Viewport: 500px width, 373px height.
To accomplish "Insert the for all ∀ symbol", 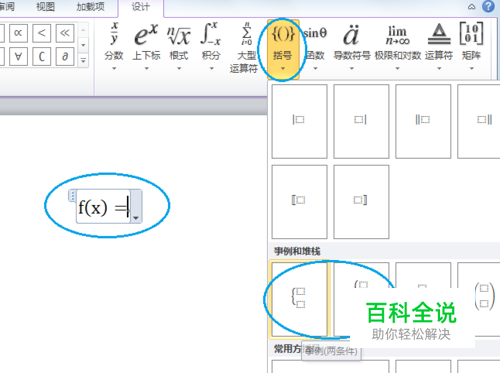I will coord(18,56).
